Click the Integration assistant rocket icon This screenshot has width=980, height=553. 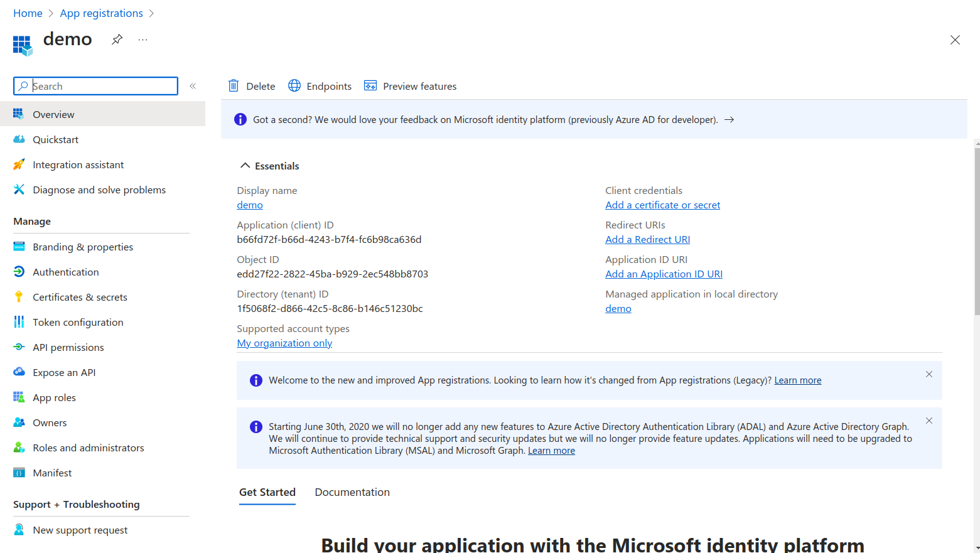point(19,164)
